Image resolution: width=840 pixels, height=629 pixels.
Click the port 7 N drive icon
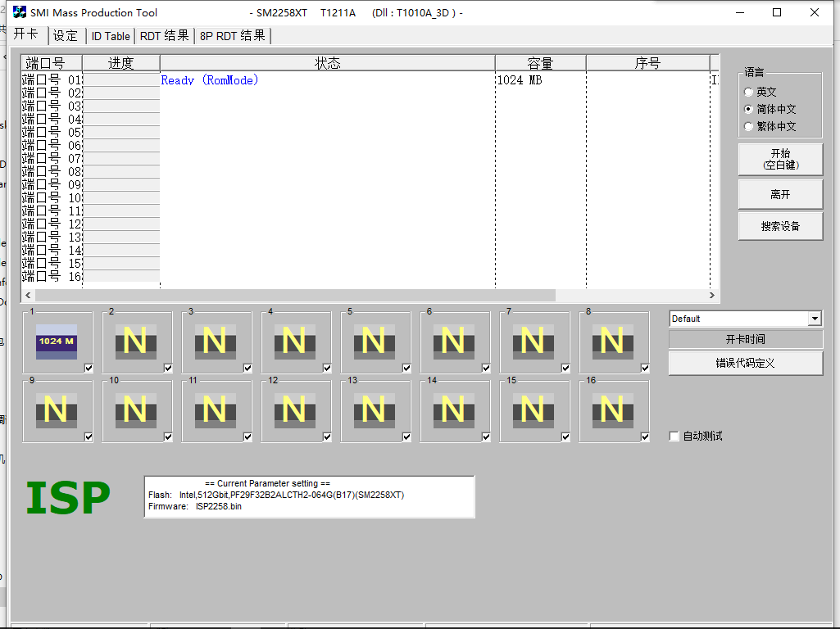[x=533, y=342]
